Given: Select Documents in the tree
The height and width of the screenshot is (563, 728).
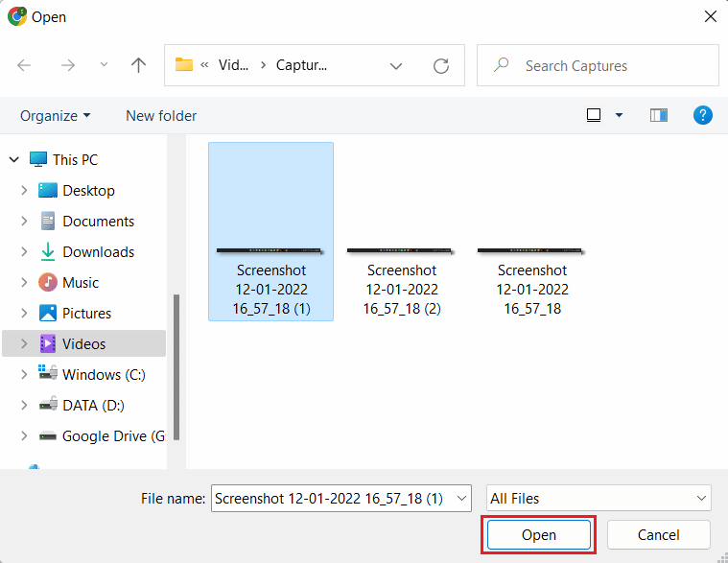Looking at the screenshot, I should coord(98,221).
